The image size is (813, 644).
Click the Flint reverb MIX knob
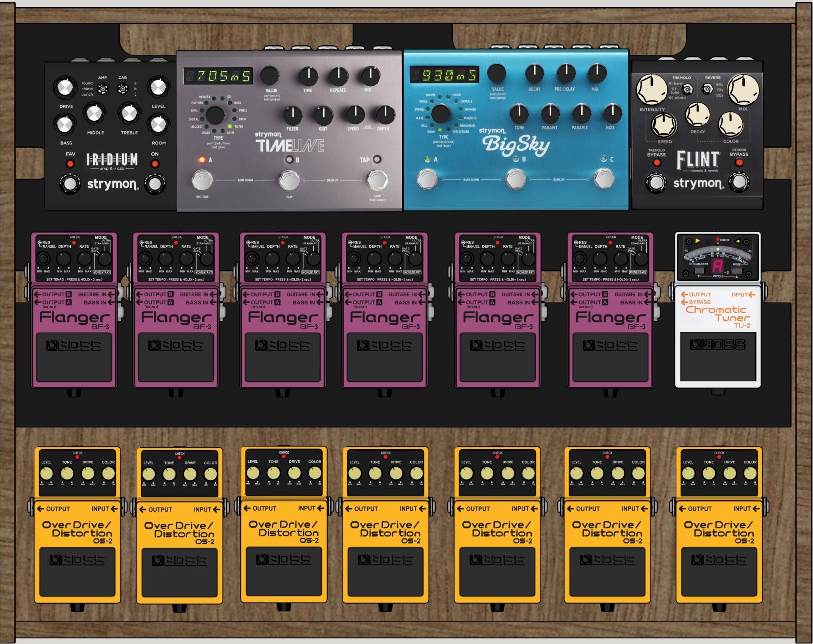click(743, 89)
